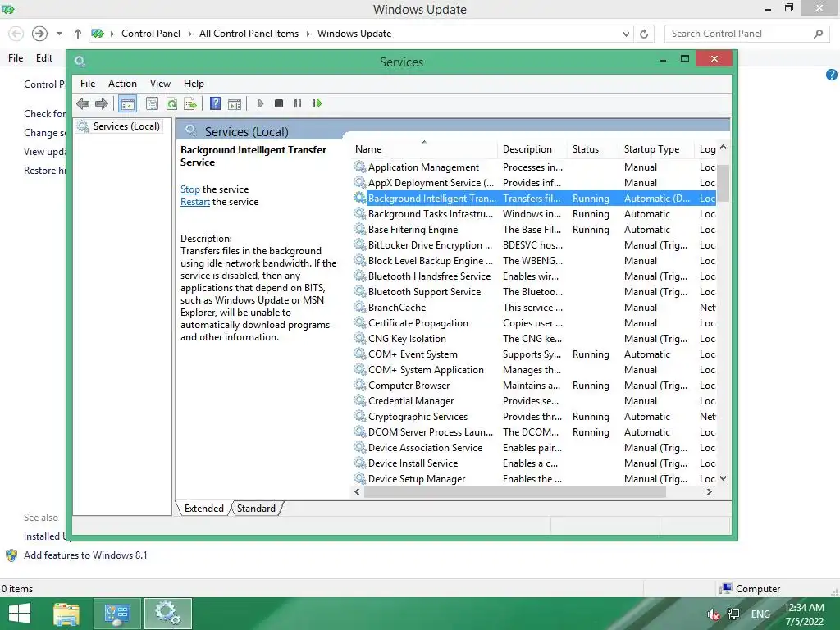The width and height of the screenshot is (840, 630).
Task: Click the Restart the service link
Action: pos(195,202)
